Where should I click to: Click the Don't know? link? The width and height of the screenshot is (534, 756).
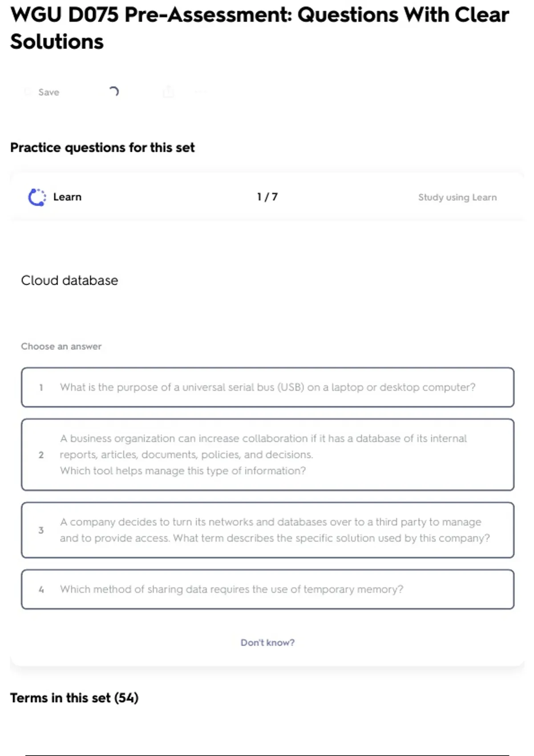[267, 643]
